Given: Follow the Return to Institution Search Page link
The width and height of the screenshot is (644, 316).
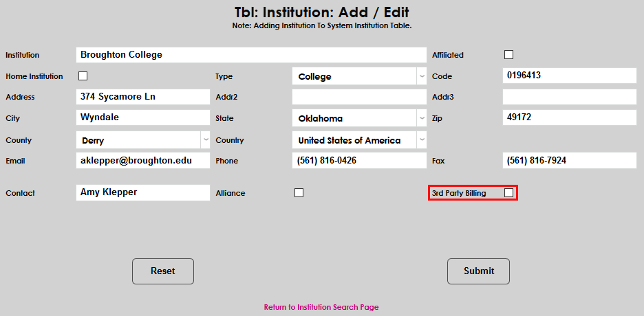Looking at the screenshot, I should [x=321, y=307].
